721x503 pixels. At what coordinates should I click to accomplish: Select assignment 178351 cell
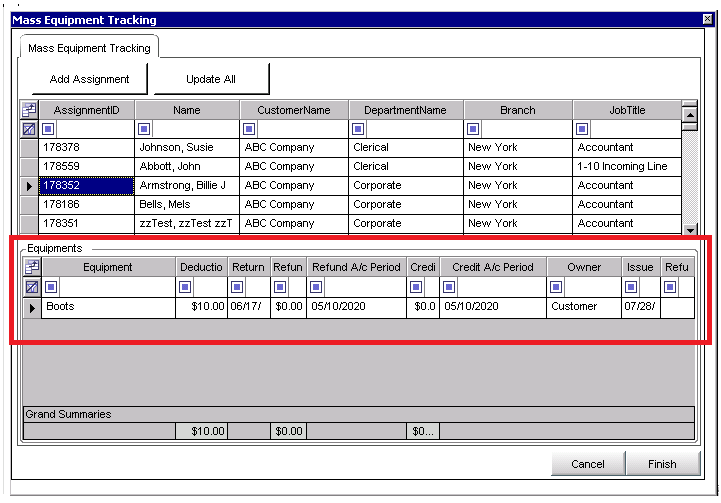tap(86, 223)
